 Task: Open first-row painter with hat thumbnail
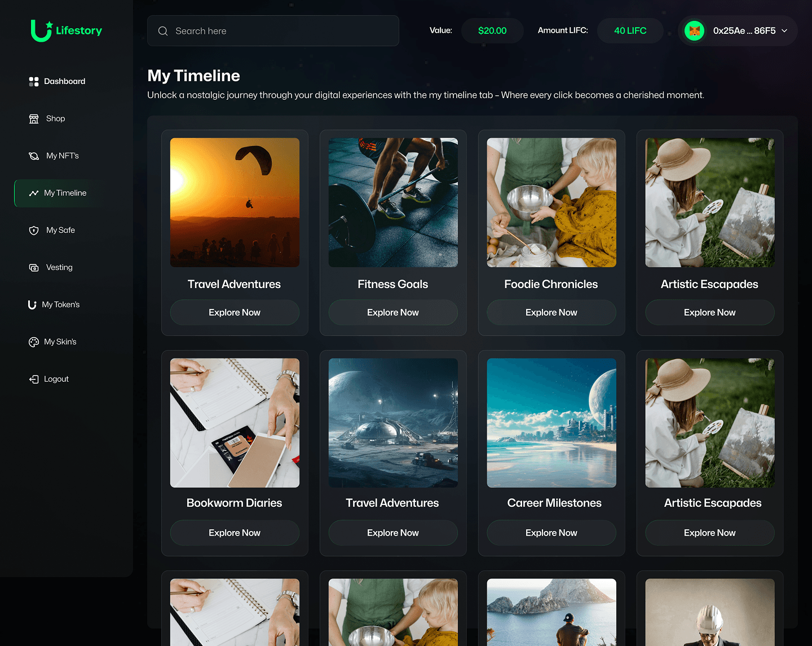click(710, 202)
